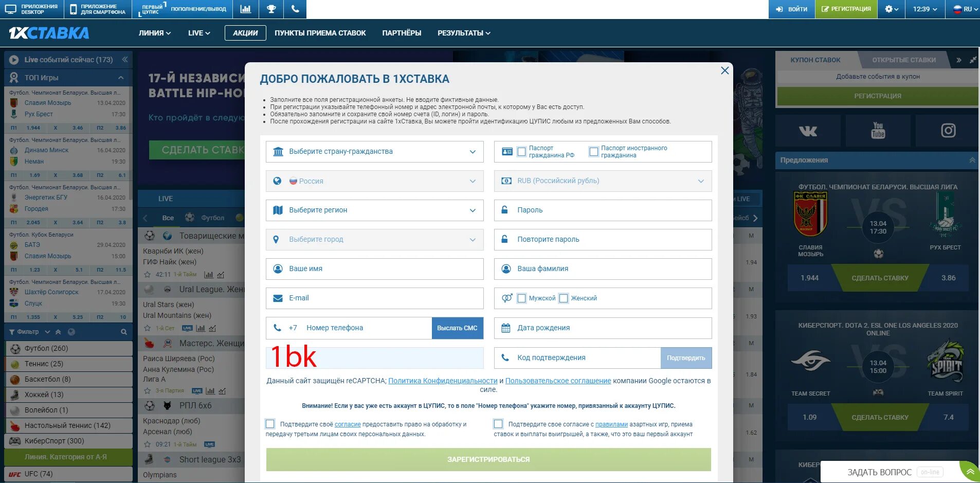Open smartphone application link
This screenshot has width=980, height=483.
(98, 9)
